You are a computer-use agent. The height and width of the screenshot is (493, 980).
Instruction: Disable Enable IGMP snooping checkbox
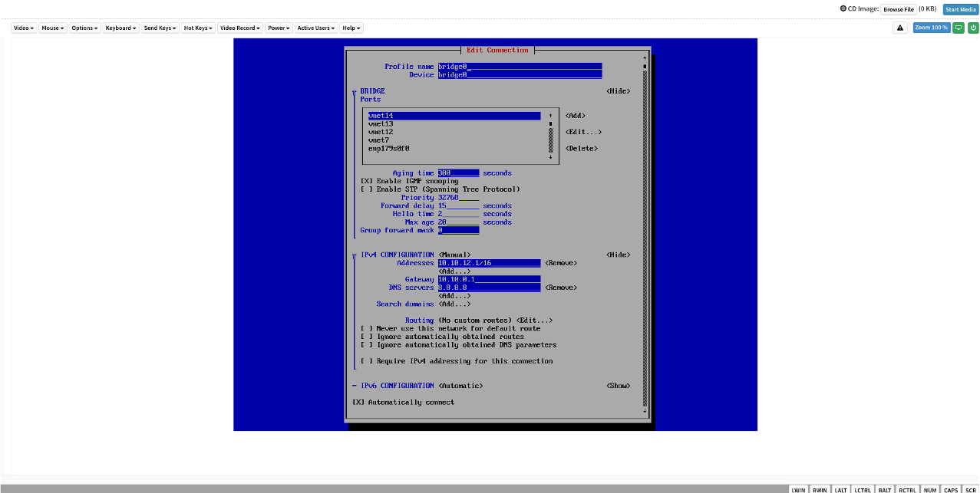(x=366, y=181)
